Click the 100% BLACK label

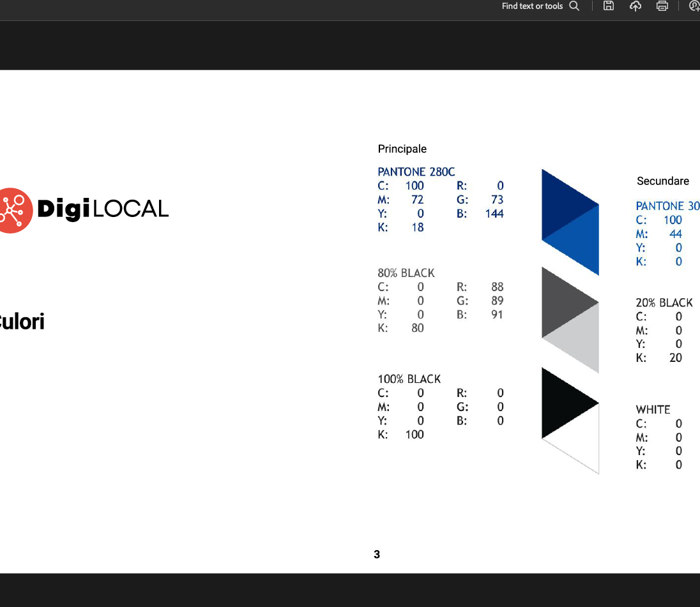pyautogui.click(x=409, y=379)
